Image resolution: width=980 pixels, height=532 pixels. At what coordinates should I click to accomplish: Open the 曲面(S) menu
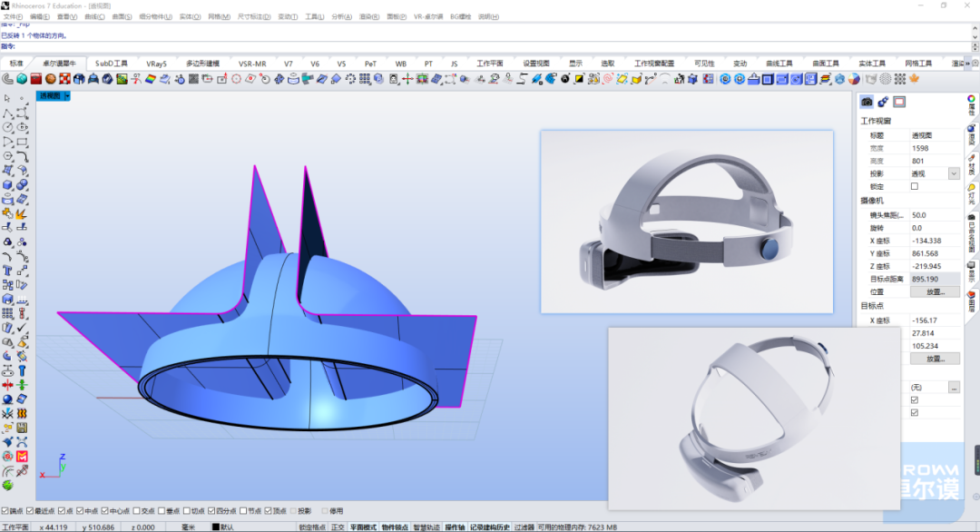pyautogui.click(x=122, y=16)
